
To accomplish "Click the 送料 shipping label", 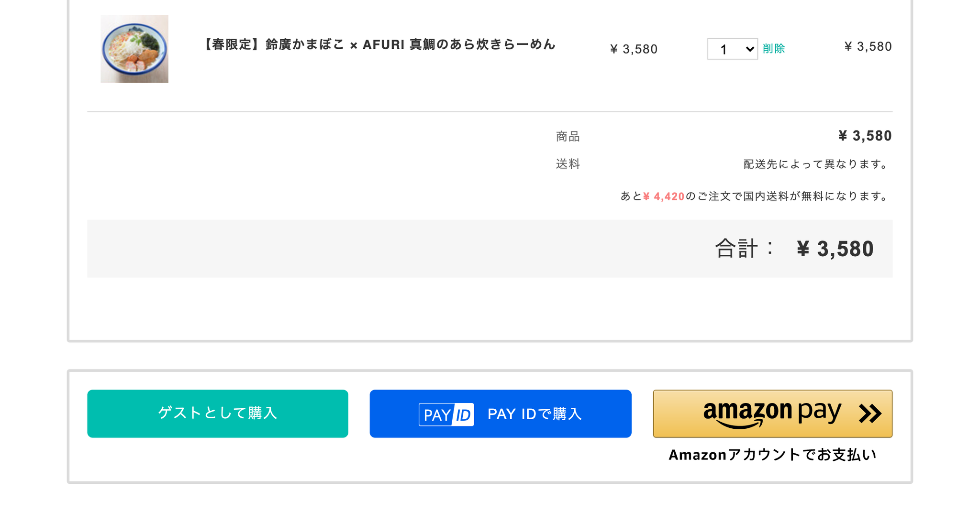I will (x=568, y=164).
